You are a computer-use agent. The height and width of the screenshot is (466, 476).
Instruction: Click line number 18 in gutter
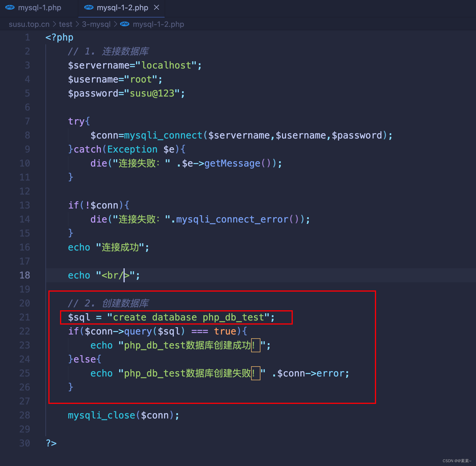pos(25,275)
